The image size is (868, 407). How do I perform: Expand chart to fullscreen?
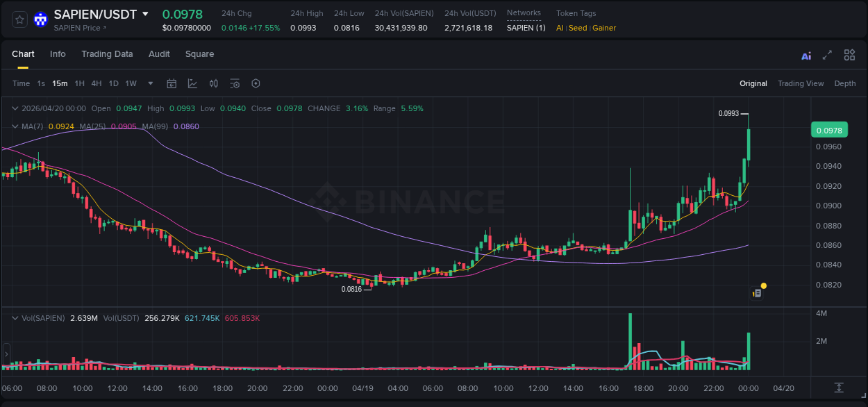tap(827, 56)
